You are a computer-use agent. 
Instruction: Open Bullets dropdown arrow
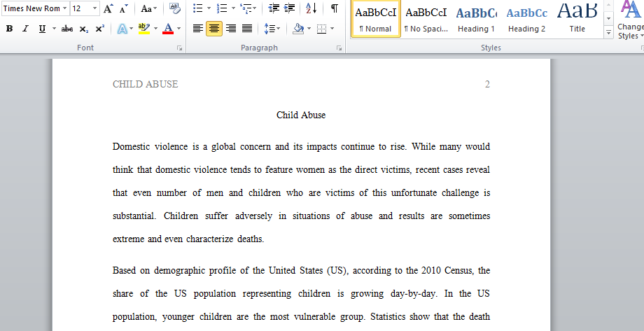pyautogui.click(x=209, y=8)
